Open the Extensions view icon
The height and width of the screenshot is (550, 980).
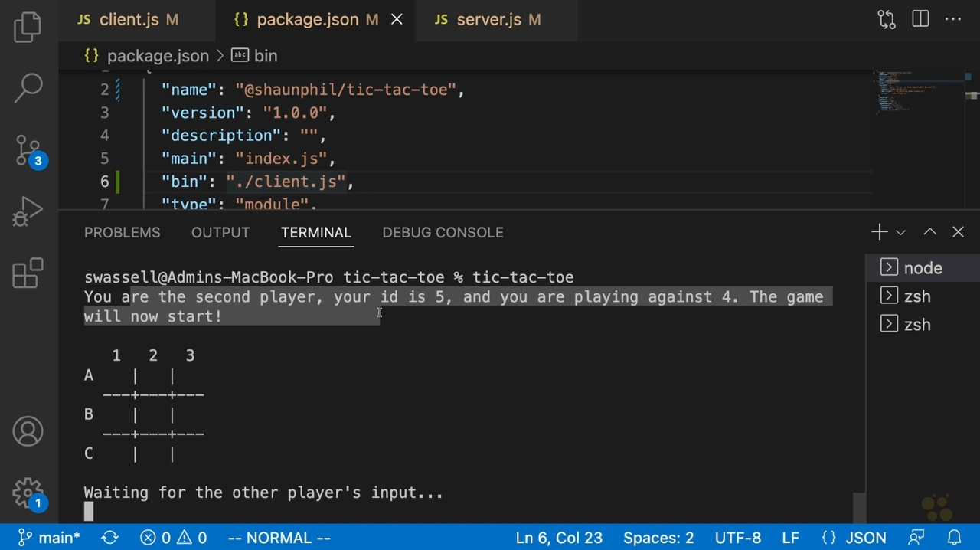(x=28, y=273)
